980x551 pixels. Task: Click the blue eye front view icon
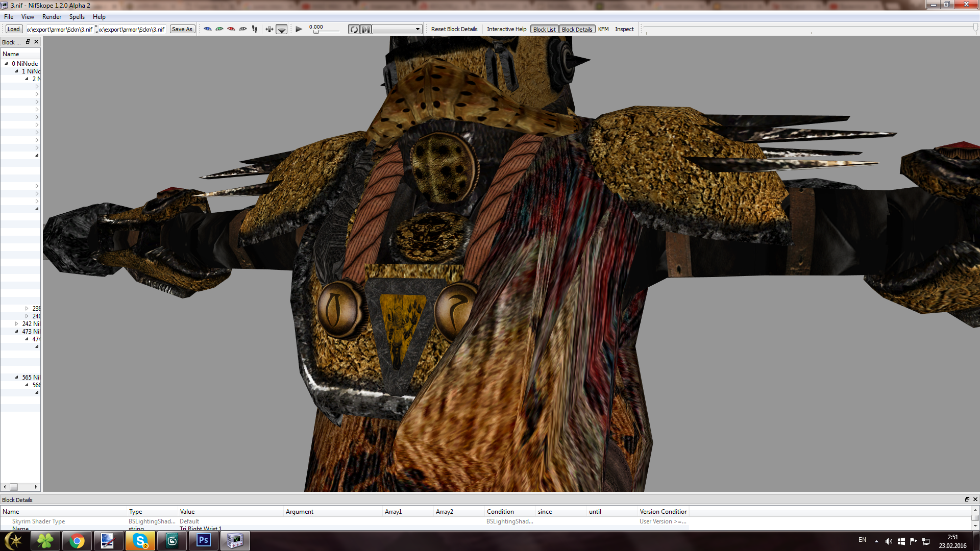click(x=208, y=29)
